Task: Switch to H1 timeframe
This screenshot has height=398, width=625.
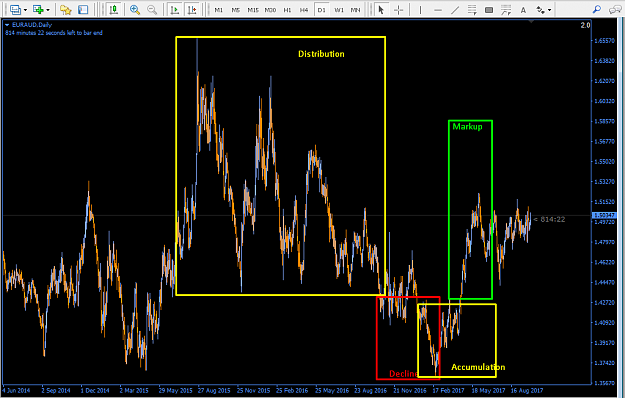Action: click(x=287, y=10)
